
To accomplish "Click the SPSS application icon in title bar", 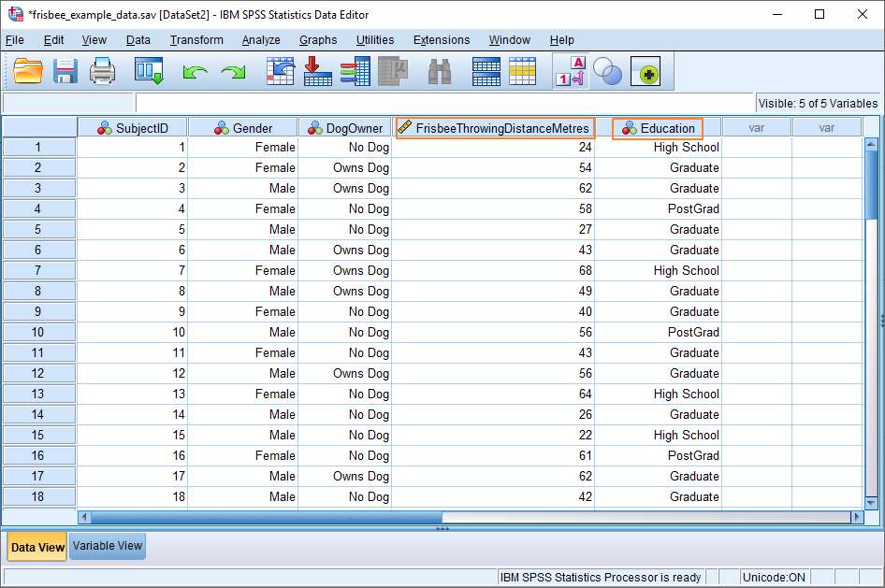I will (x=15, y=14).
